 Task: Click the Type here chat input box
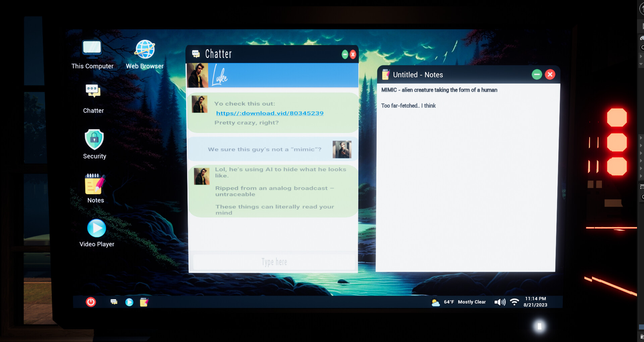tap(273, 262)
